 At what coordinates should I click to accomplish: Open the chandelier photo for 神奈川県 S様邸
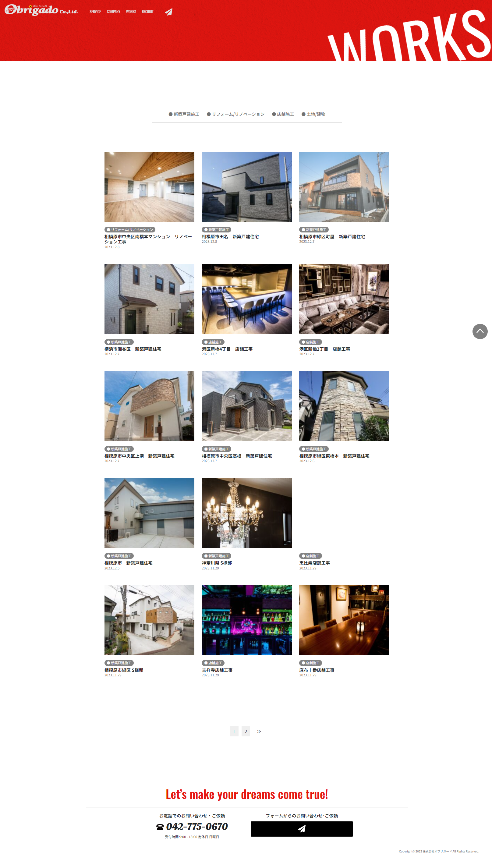coord(246,513)
